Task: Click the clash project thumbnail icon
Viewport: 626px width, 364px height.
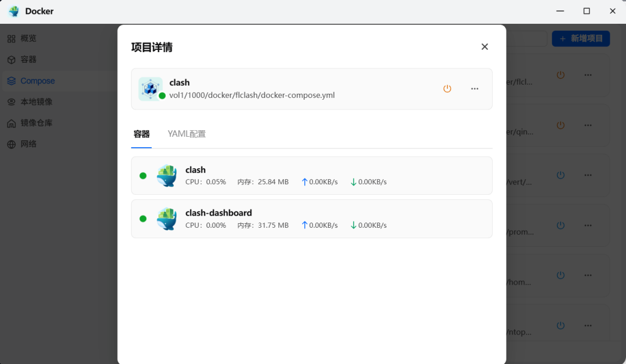Action: (151, 89)
